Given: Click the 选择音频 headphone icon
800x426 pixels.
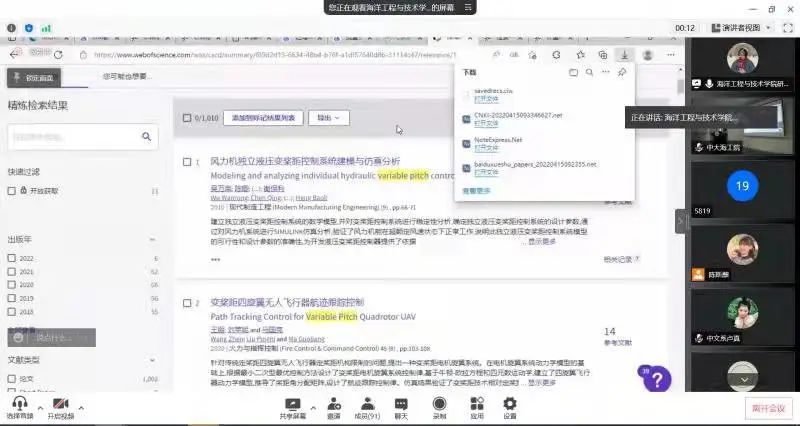Looking at the screenshot, I should coord(20,403).
